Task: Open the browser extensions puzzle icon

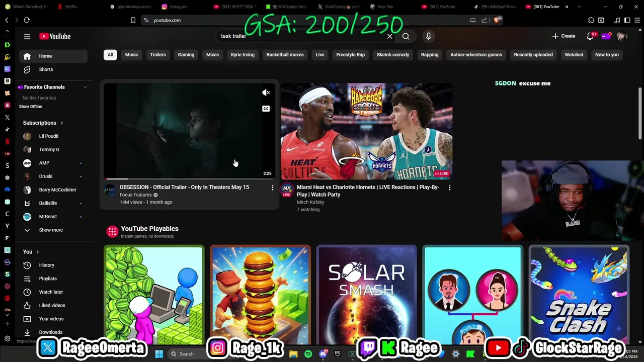Action: (x=591, y=20)
